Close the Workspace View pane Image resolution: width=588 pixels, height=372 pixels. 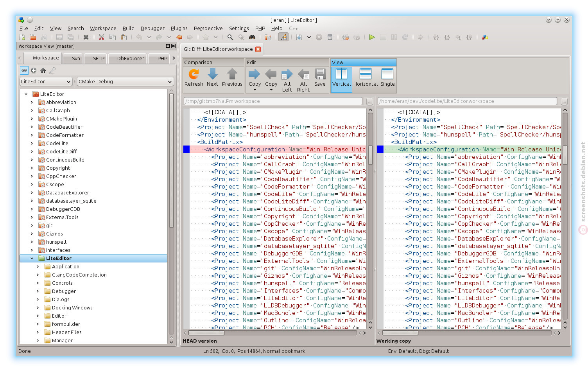tap(174, 46)
